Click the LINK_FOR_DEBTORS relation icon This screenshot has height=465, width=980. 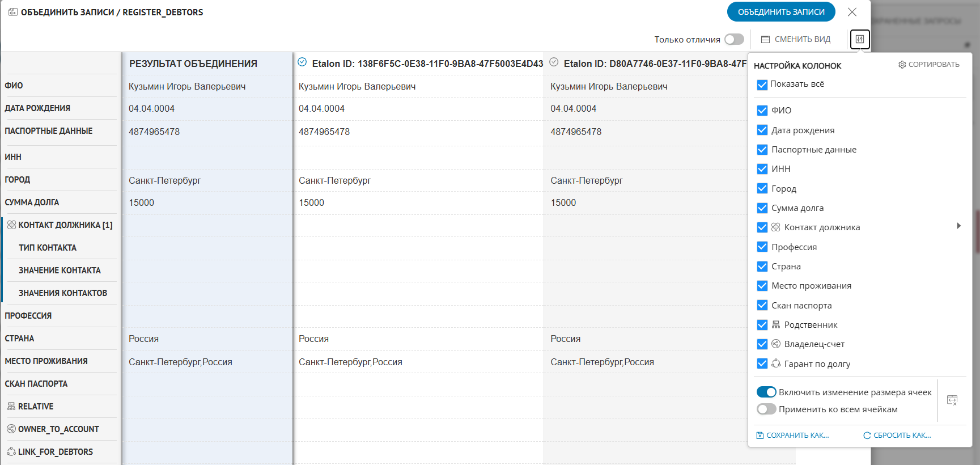click(x=11, y=452)
